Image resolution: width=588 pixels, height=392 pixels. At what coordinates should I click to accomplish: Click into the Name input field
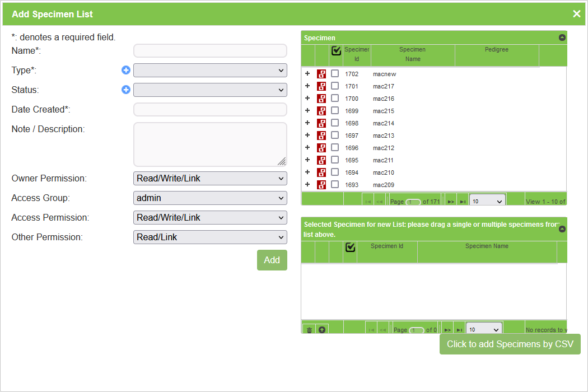tap(210, 51)
